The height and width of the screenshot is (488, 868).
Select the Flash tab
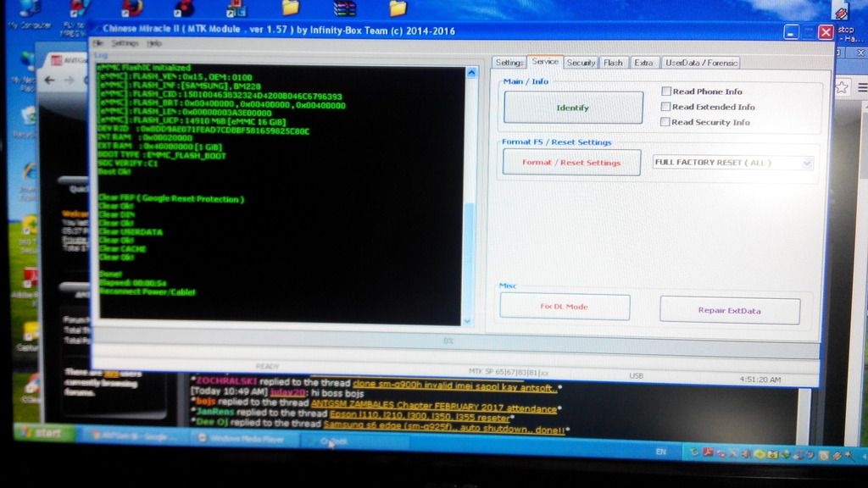[613, 63]
